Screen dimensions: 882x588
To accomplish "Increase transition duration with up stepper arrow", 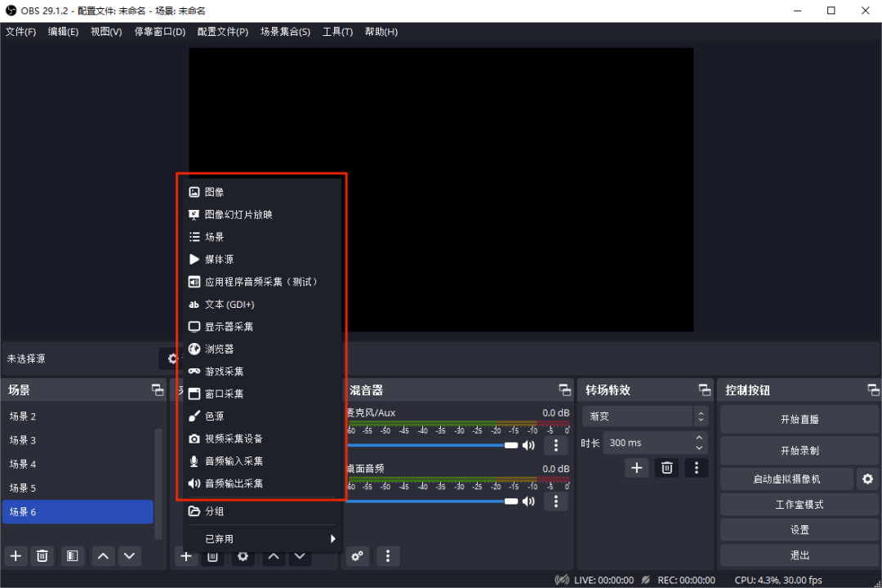I will (x=699, y=437).
